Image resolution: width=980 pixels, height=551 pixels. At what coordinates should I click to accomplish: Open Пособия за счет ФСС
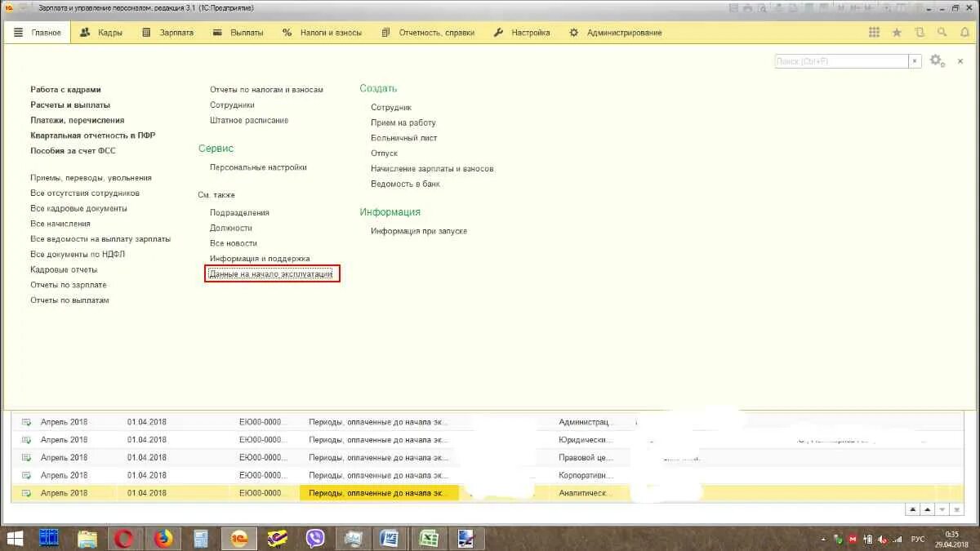(x=73, y=151)
